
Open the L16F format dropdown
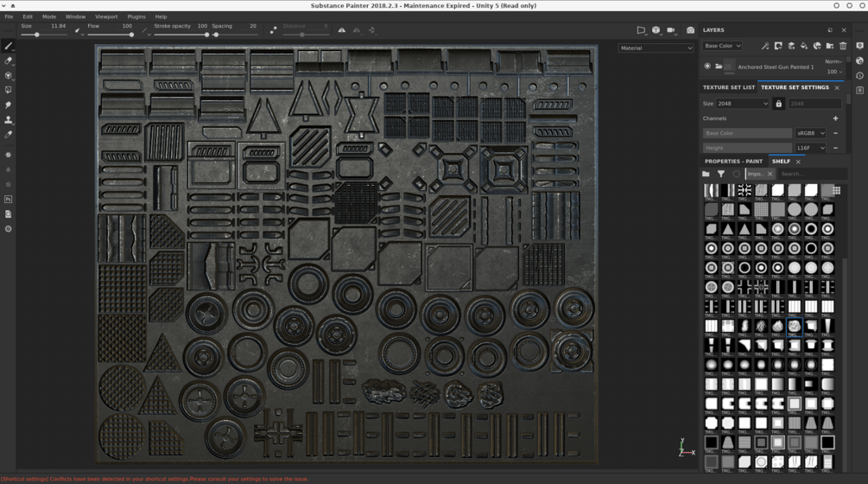[x=810, y=148]
